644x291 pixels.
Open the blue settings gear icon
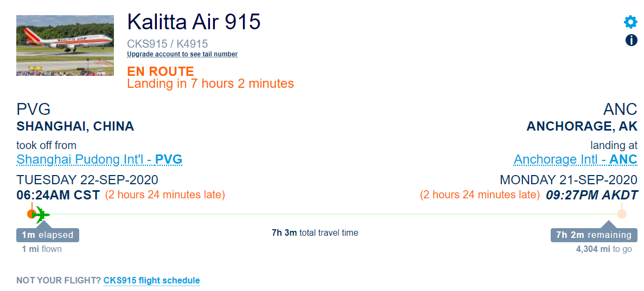tap(631, 22)
